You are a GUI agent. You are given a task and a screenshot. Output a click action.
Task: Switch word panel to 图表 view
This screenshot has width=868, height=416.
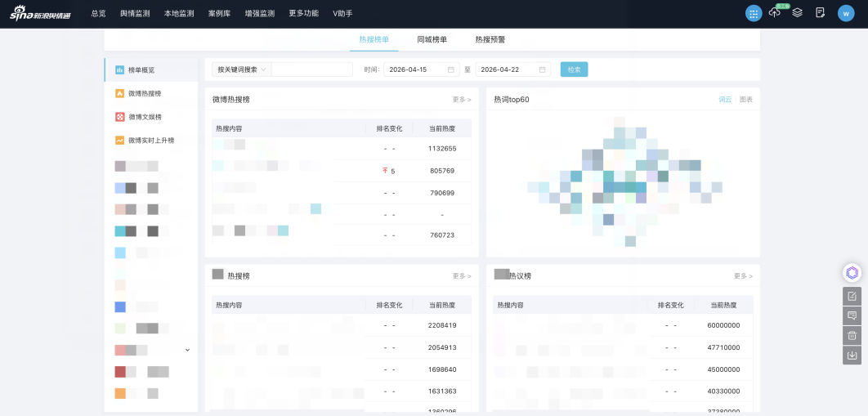point(745,100)
